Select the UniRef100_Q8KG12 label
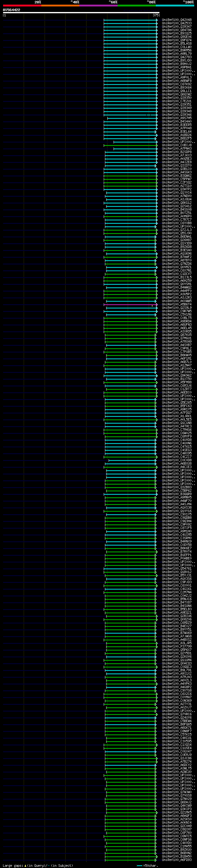This screenshot has width=197, height=868. click(x=177, y=203)
